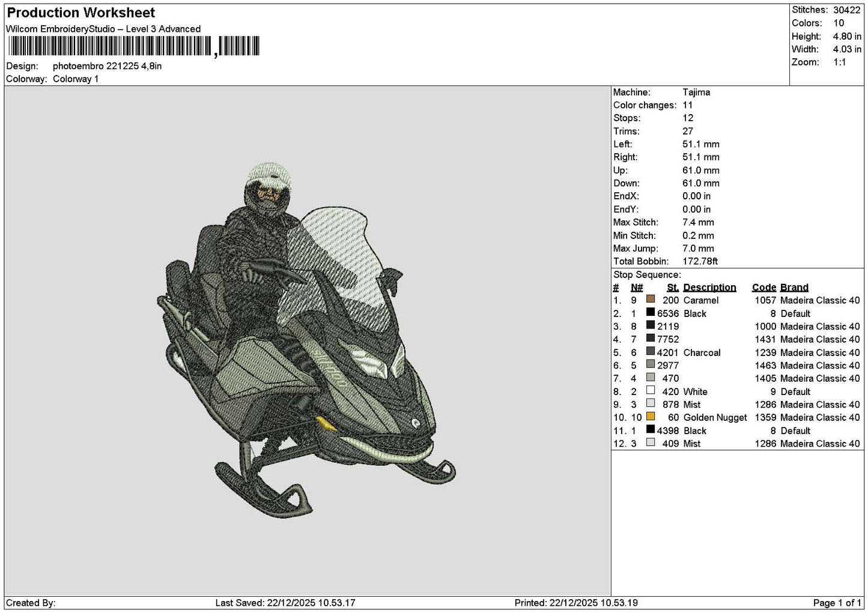
Task: Click the Machine value Tajima
Action: [696, 92]
